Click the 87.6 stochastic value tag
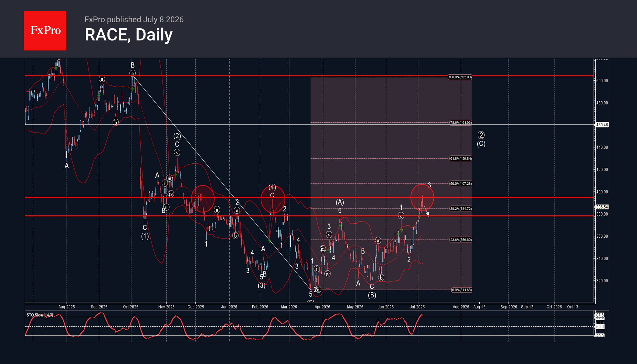 point(600,315)
